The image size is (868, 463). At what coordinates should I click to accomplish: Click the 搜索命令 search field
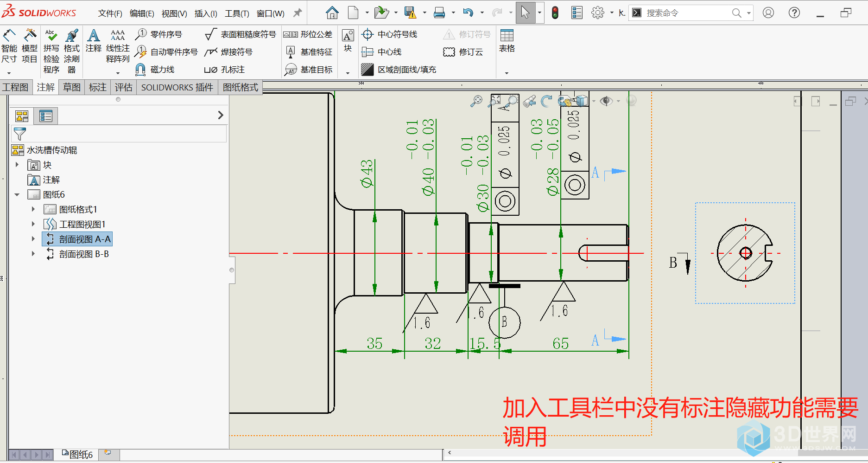[x=686, y=13]
